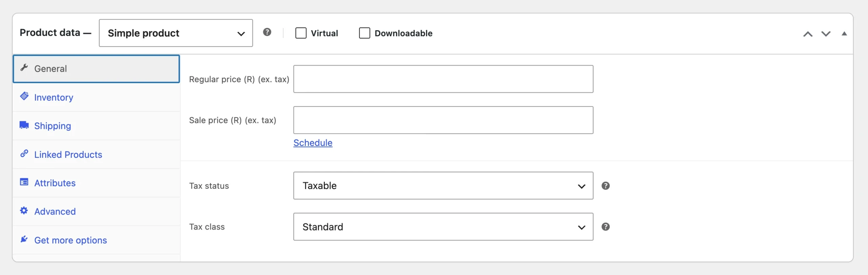Image resolution: width=868 pixels, height=275 pixels.
Task: Click the Attributes list icon
Action: coord(24,182)
